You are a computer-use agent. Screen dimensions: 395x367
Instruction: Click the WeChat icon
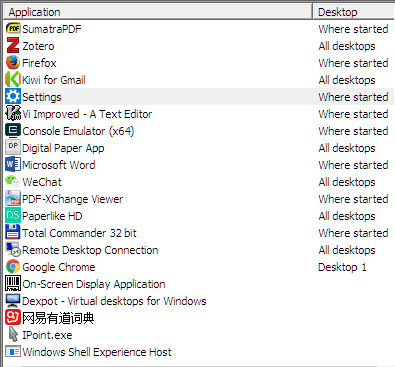[x=12, y=182]
